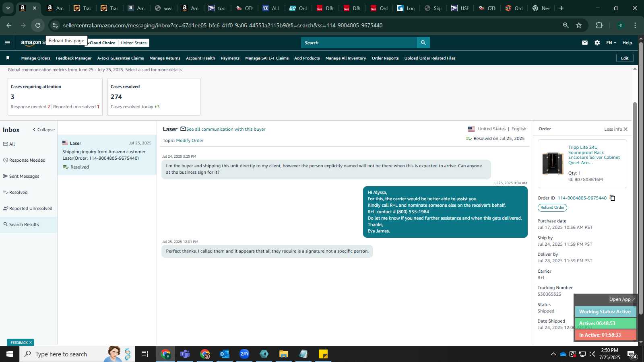
Task: Open the Chrome profile avatar
Action: (x=621, y=25)
